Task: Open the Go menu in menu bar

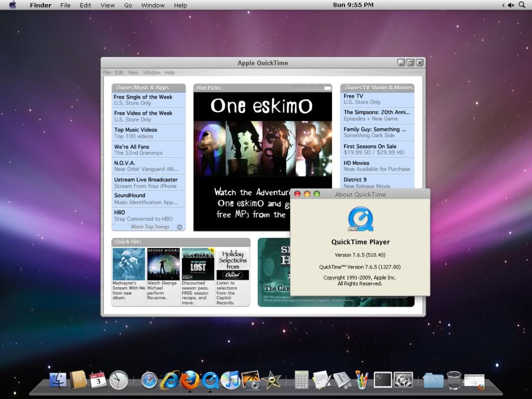Action: (x=128, y=5)
